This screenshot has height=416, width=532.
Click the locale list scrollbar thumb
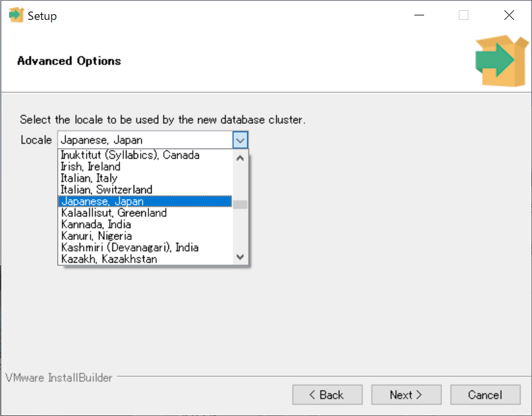tap(240, 205)
